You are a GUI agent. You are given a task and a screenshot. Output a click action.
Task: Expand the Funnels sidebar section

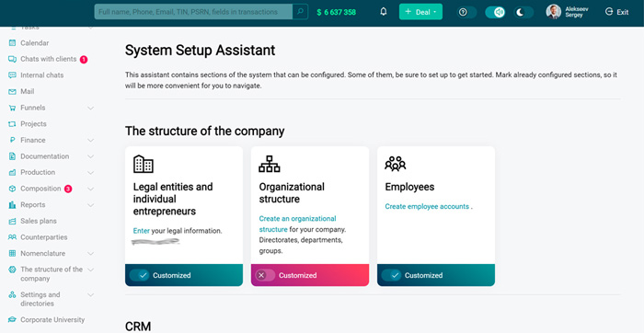pyautogui.click(x=91, y=108)
